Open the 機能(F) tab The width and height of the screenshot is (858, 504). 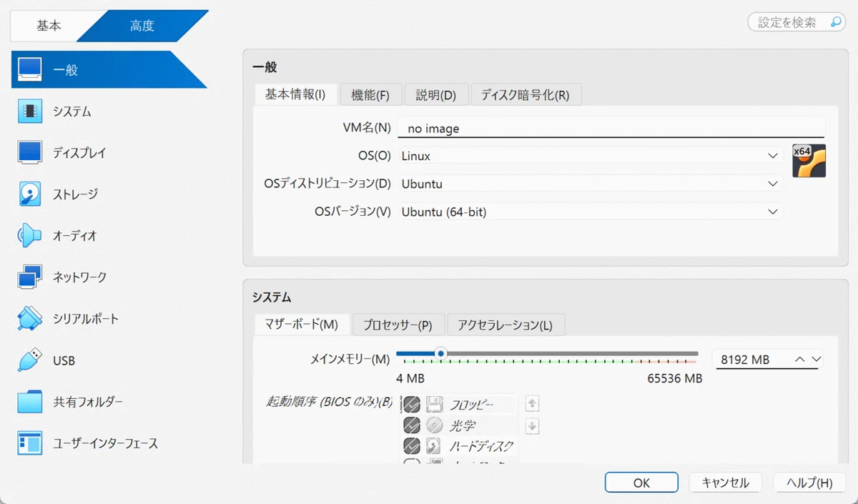(x=370, y=94)
